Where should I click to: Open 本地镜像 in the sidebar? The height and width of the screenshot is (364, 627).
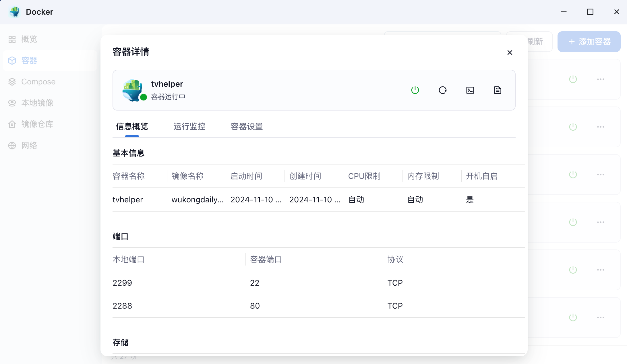[x=50, y=103]
